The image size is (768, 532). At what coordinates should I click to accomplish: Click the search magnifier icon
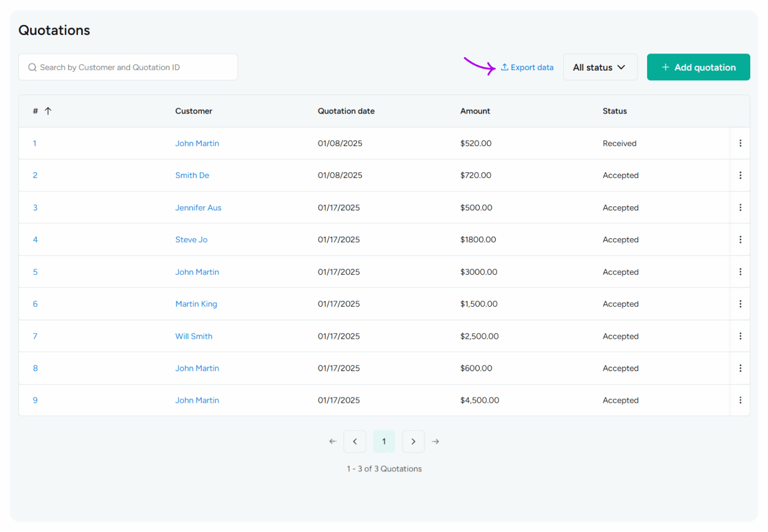(32, 67)
